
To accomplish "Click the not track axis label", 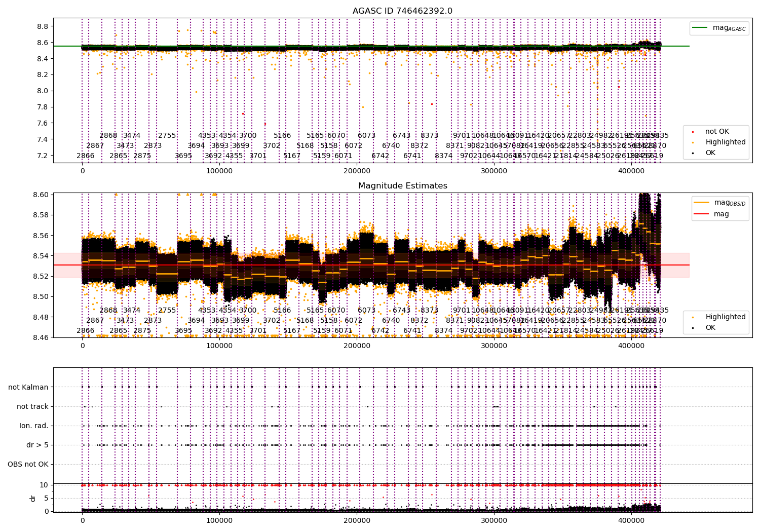I will coord(32,406).
